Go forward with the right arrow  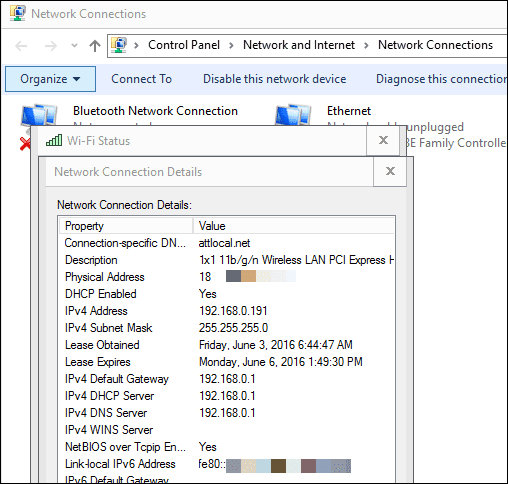coord(51,46)
